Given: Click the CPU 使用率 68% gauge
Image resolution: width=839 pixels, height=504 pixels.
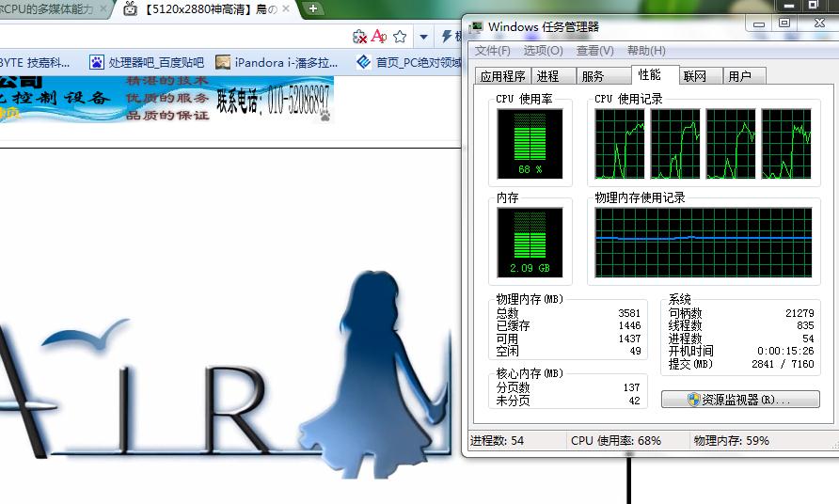Looking at the screenshot, I should point(530,143).
